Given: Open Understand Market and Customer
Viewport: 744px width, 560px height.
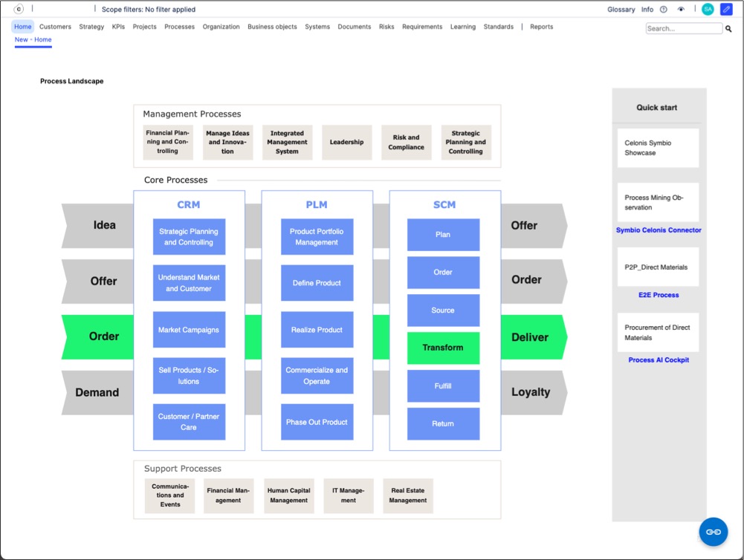Looking at the screenshot, I should [189, 283].
